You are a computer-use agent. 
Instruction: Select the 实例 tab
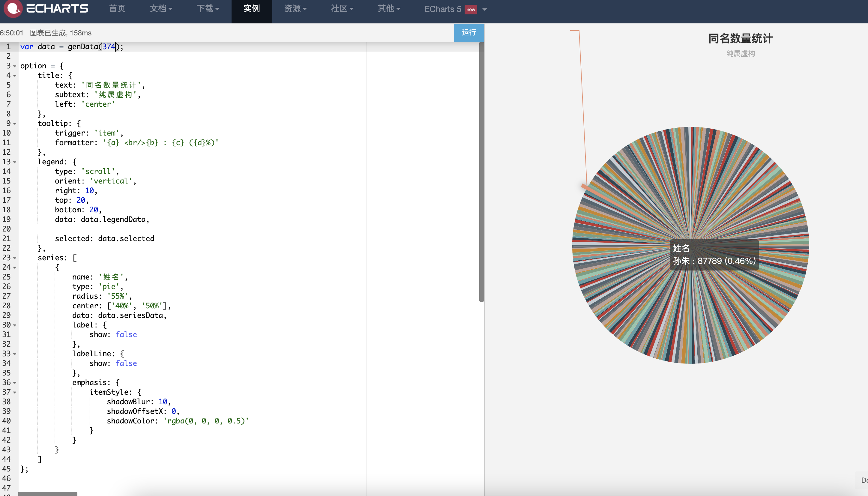(251, 8)
